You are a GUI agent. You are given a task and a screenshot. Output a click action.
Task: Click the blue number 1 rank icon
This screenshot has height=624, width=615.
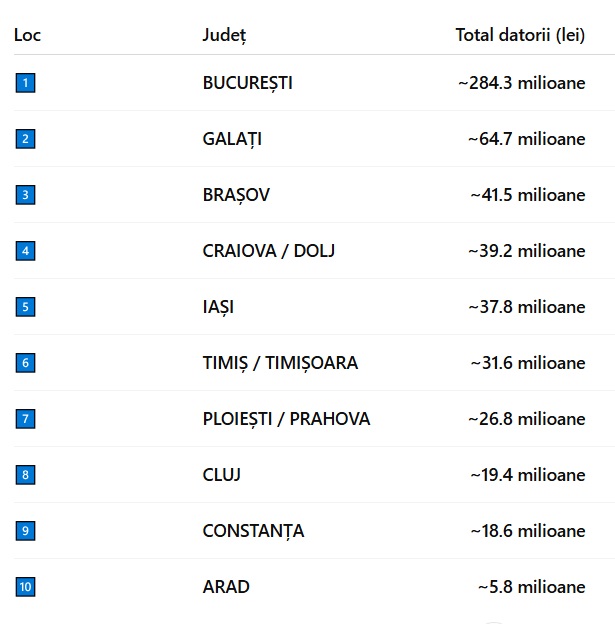[25, 83]
